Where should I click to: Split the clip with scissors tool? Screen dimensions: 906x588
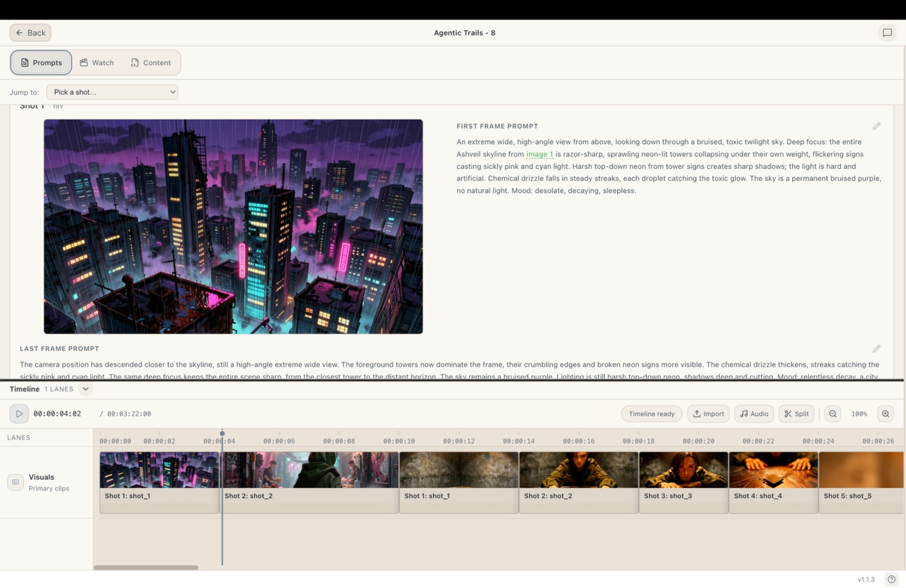point(796,414)
